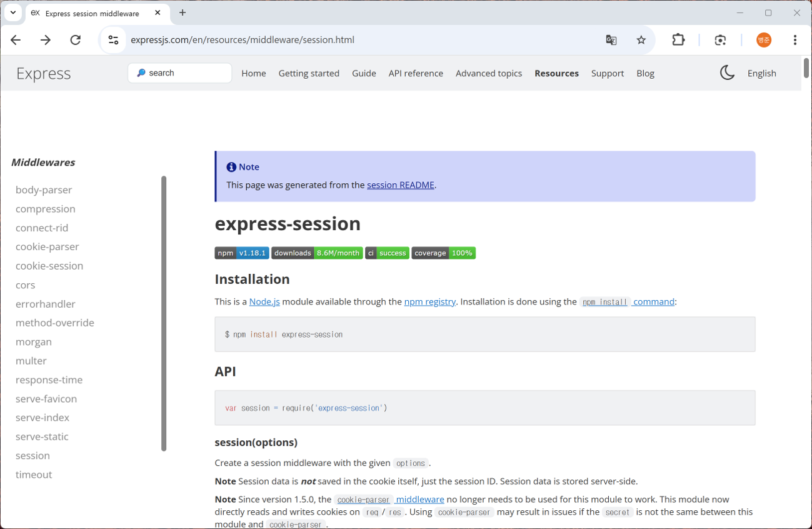
Task: Click the require('express-session') code line
Action: (306, 408)
